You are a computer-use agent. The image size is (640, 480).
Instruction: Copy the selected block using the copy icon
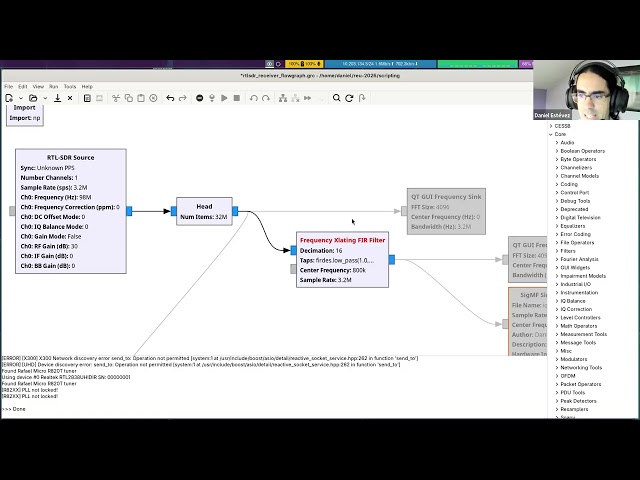[129, 98]
